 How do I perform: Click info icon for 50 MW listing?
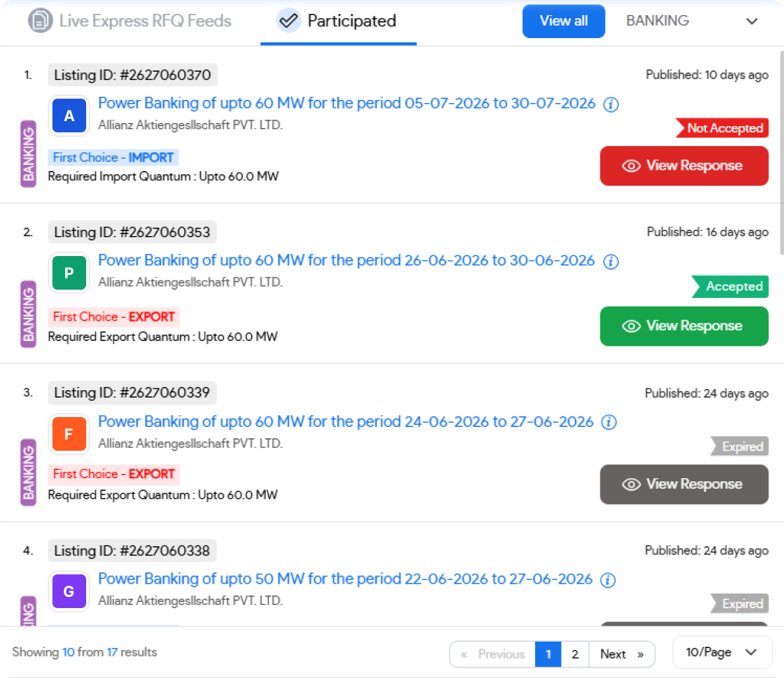tap(608, 580)
